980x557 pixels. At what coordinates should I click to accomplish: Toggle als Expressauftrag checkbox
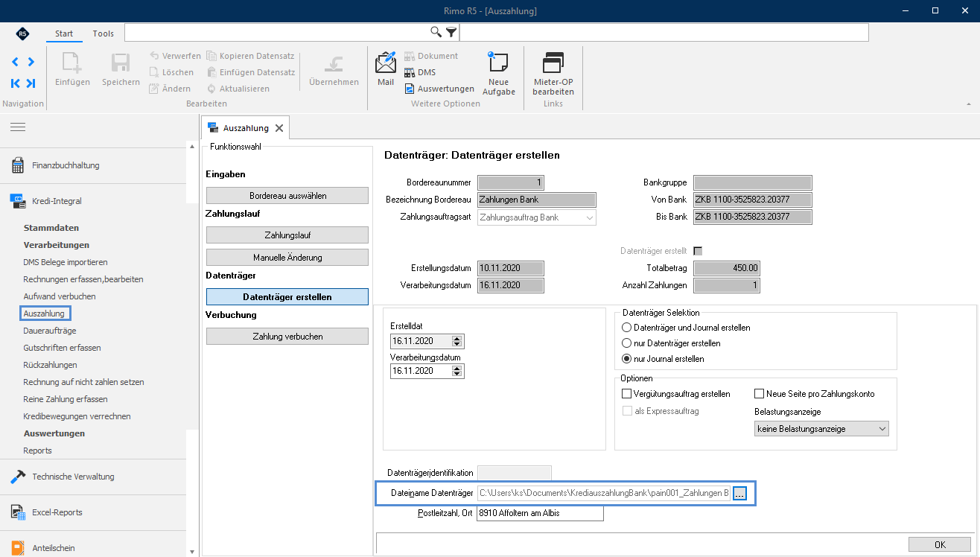tap(626, 411)
